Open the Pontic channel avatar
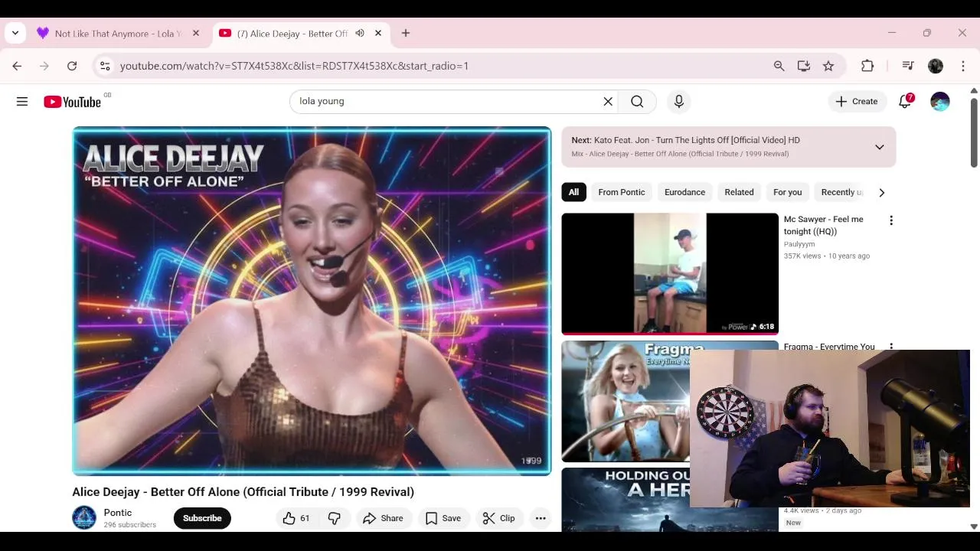 84,518
